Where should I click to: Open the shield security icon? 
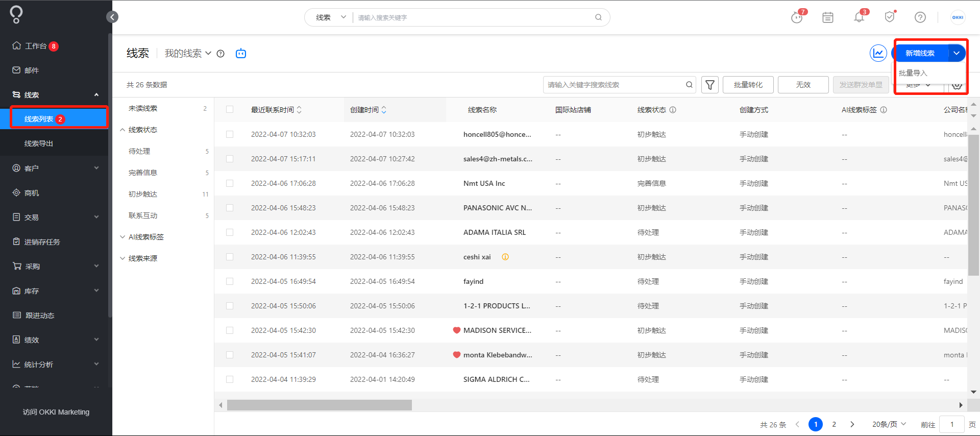(x=890, y=17)
